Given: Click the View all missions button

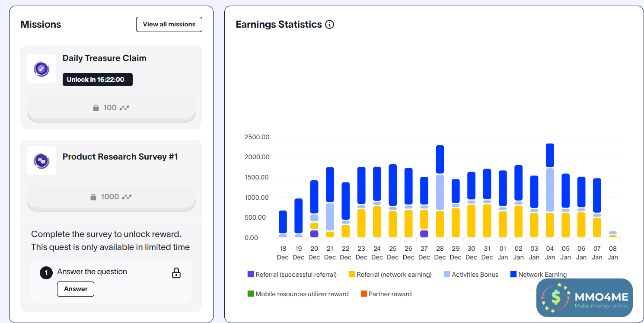Looking at the screenshot, I should click(169, 24).
